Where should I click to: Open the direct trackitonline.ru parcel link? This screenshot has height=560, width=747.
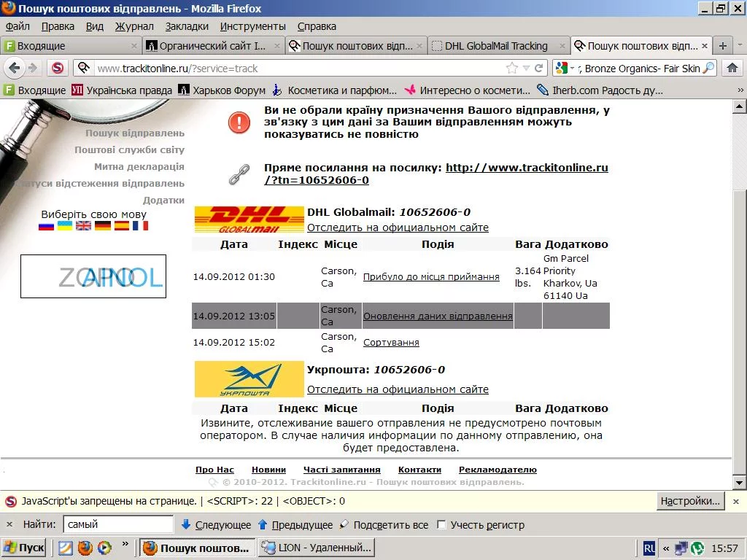pos(436,174)
